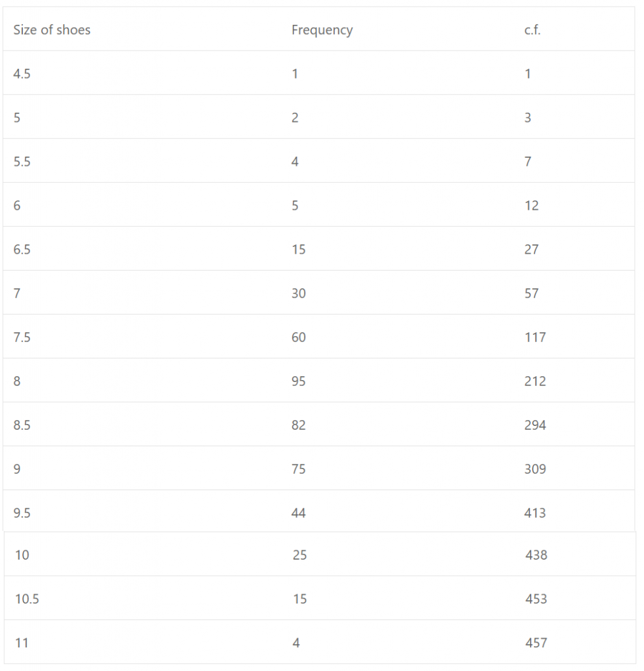The image size is (644, 671).
Task: Click the frequency value 75
Action: click(x=298, y=469)
